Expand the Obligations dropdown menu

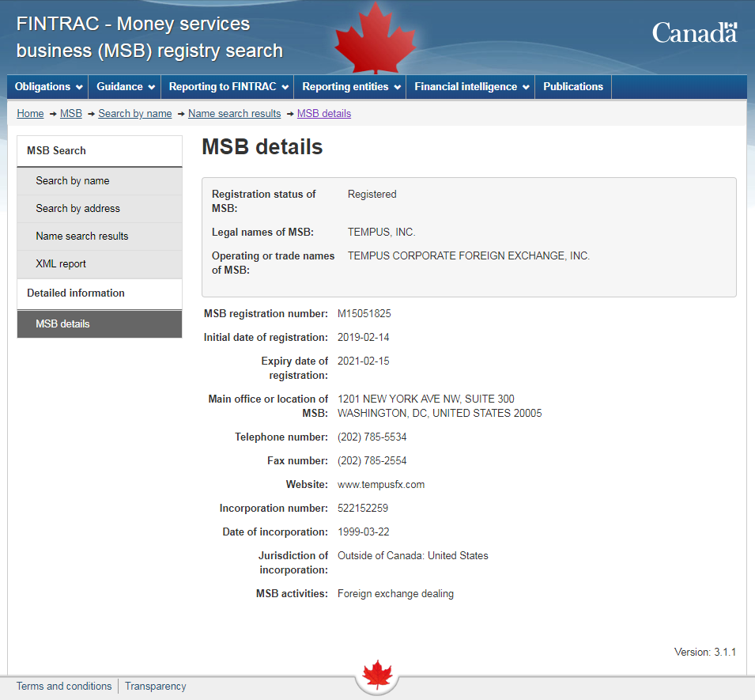coord(48,87)
